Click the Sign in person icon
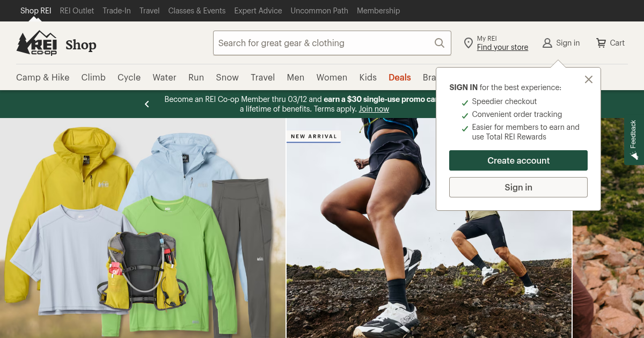The image size is (644, 338). pyautogui.click(x=547, y=43)
